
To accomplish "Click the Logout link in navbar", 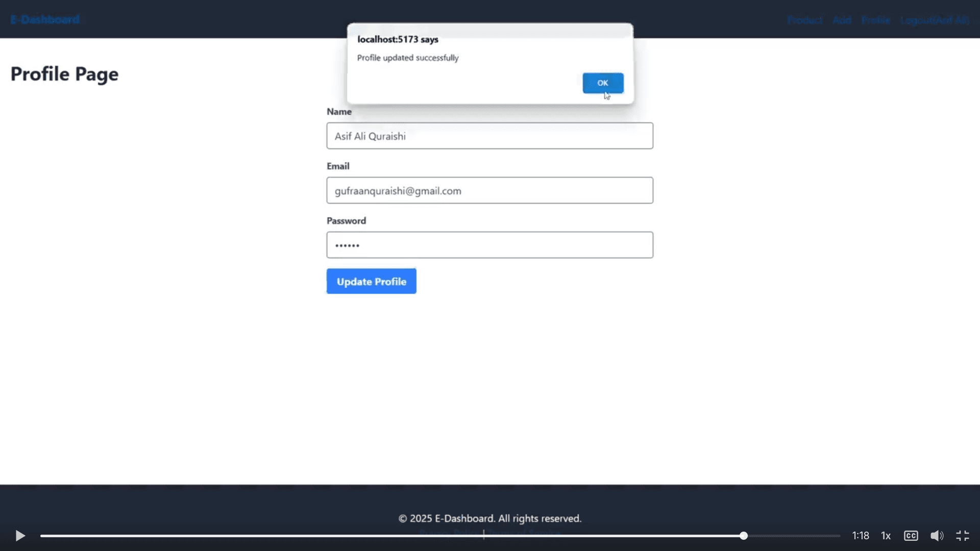I will click(x=935, y=20).
